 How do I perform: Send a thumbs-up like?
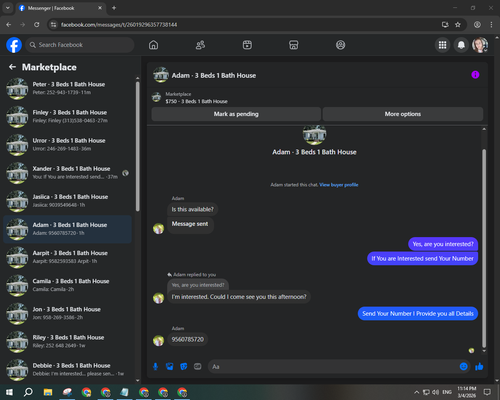point(479,367)
